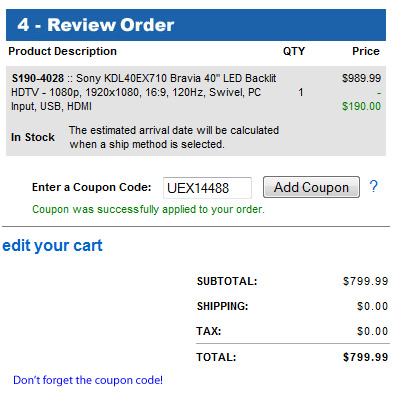Image resolution: width=396 pixels, height=393 pixels.
Task: Click the Add Coupon button
Action: click(x=311, y=187)
